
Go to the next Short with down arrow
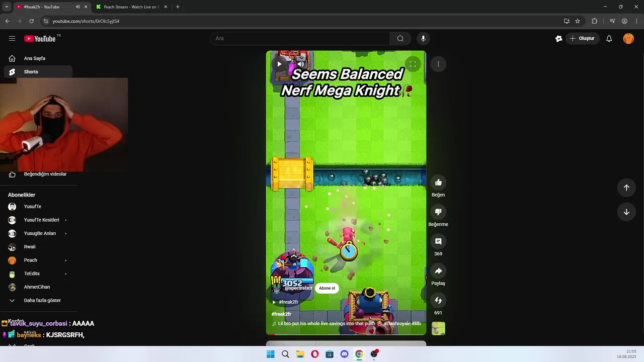point(626,212)
